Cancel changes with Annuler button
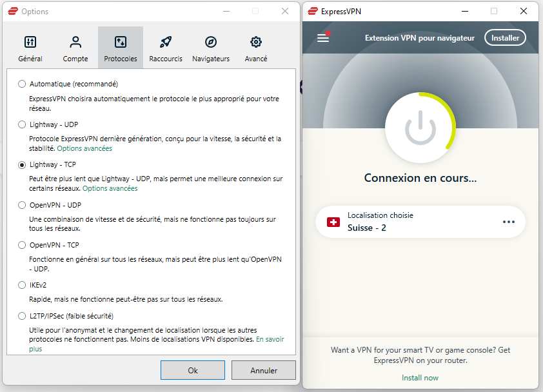The image size is (543, 392). (x=264, y=370)
